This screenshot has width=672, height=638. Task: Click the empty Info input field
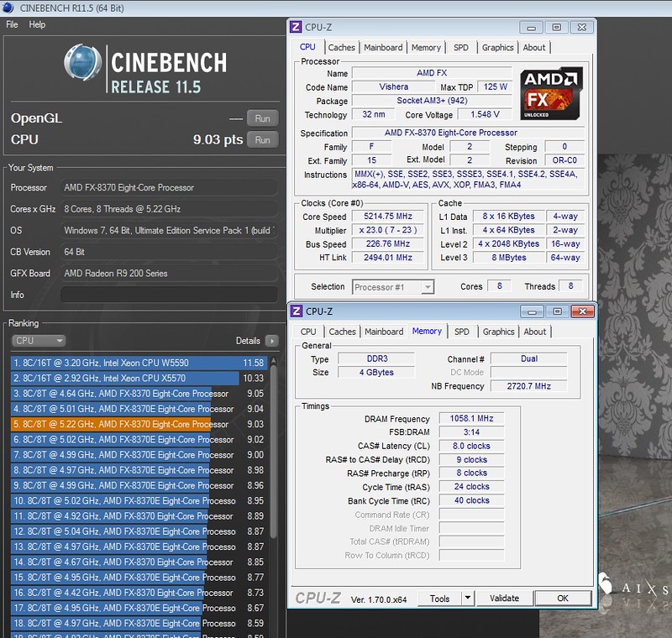coord(169,295)
